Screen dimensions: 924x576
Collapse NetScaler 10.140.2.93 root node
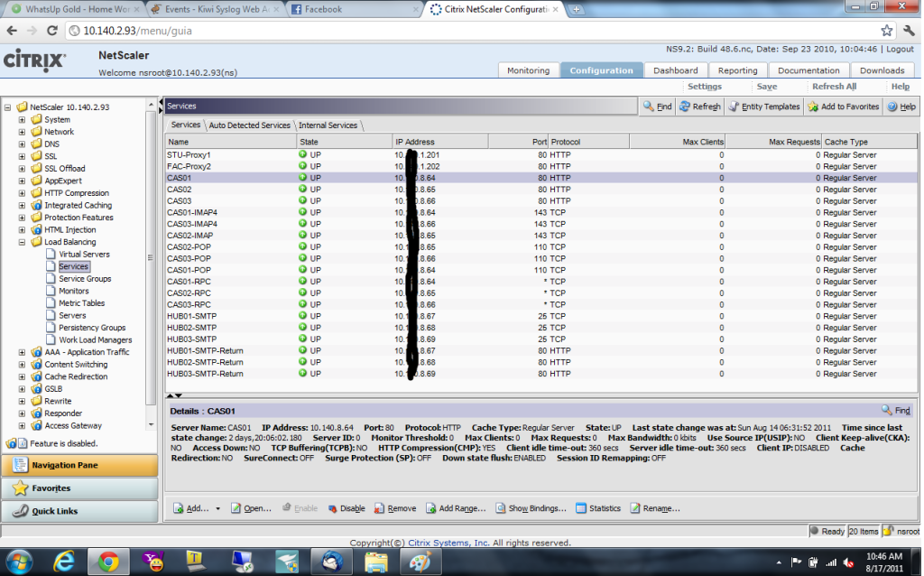pos(7,107)
